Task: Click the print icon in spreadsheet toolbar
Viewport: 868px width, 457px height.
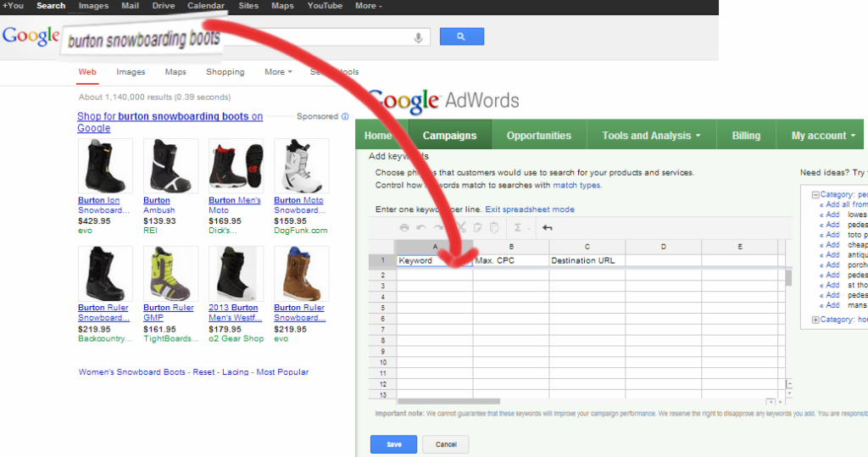Action: click(x=404, y=227)
